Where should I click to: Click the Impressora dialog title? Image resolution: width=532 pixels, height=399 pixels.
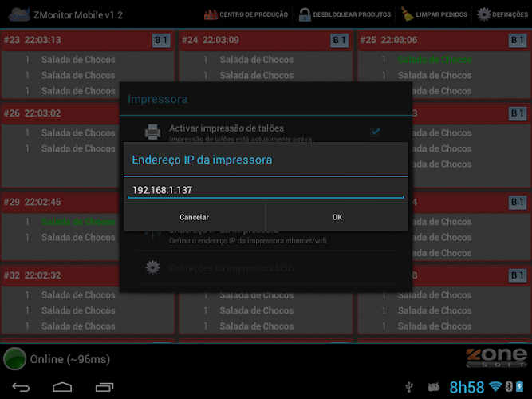157,99
